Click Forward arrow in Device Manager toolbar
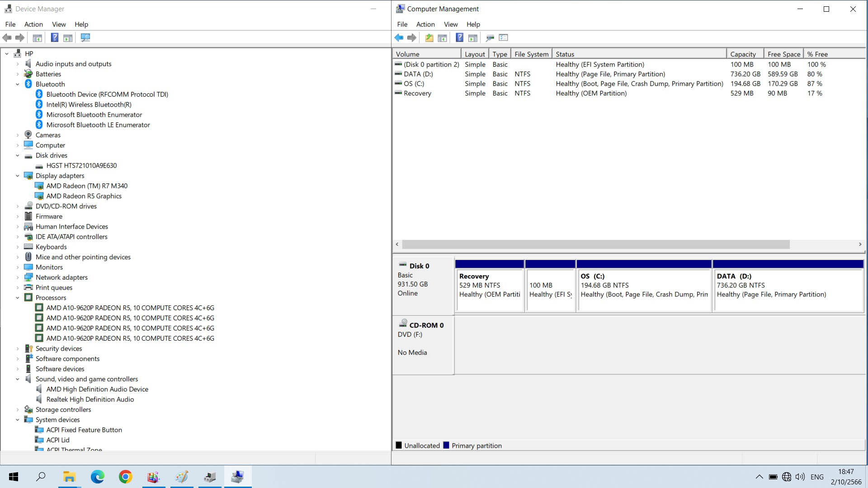 pyautogui.click(x=20, y=38)
